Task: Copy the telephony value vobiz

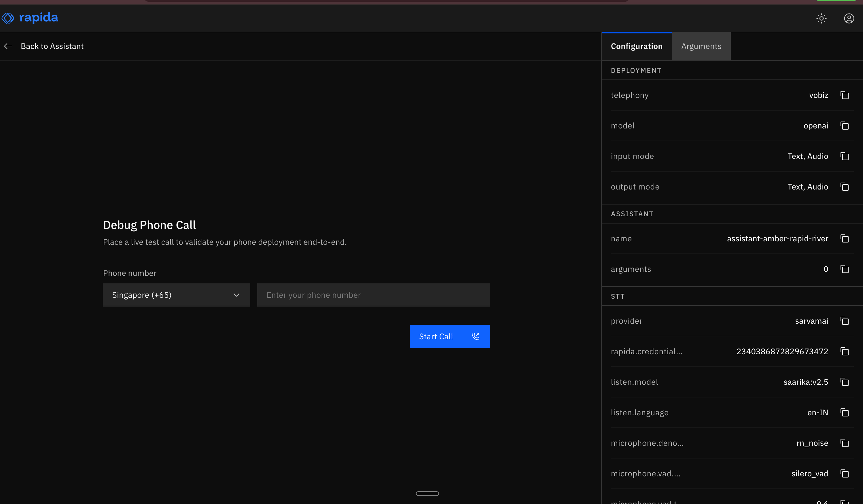Action: (845, 95)
